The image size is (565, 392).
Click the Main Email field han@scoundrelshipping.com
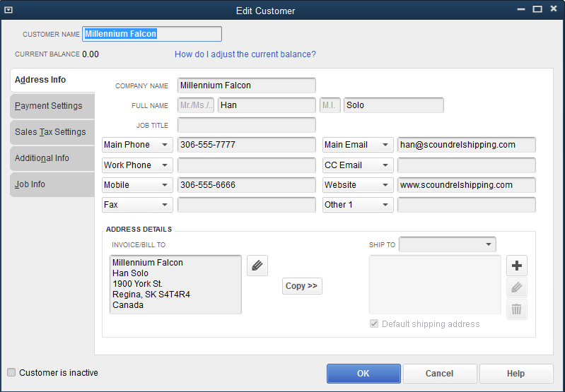(x=466, y=145)
